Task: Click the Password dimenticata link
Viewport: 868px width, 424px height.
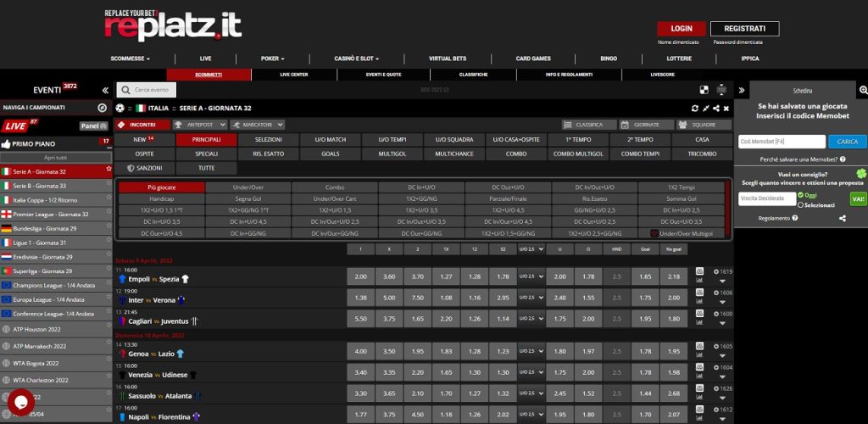Action: 738,42
